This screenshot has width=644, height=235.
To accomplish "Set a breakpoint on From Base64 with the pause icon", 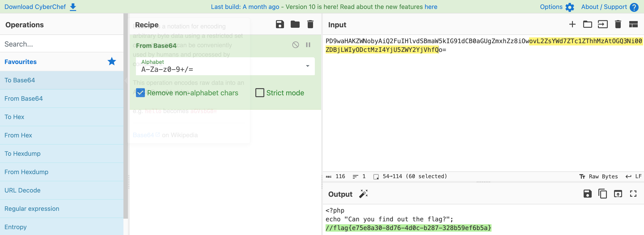I will point(308,45).
